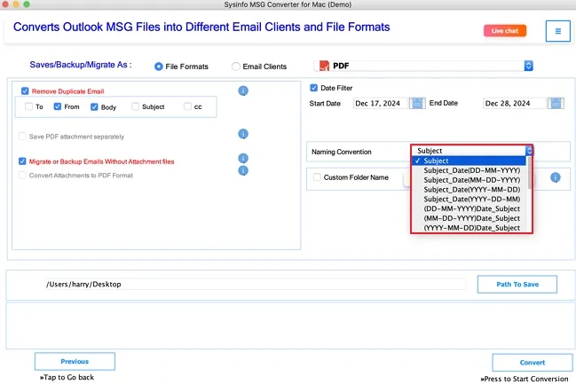Image resolution: width=576 pixels, height=392 pixels.
Task: Open End Date calendar picker icon
Action: point(556,103)
